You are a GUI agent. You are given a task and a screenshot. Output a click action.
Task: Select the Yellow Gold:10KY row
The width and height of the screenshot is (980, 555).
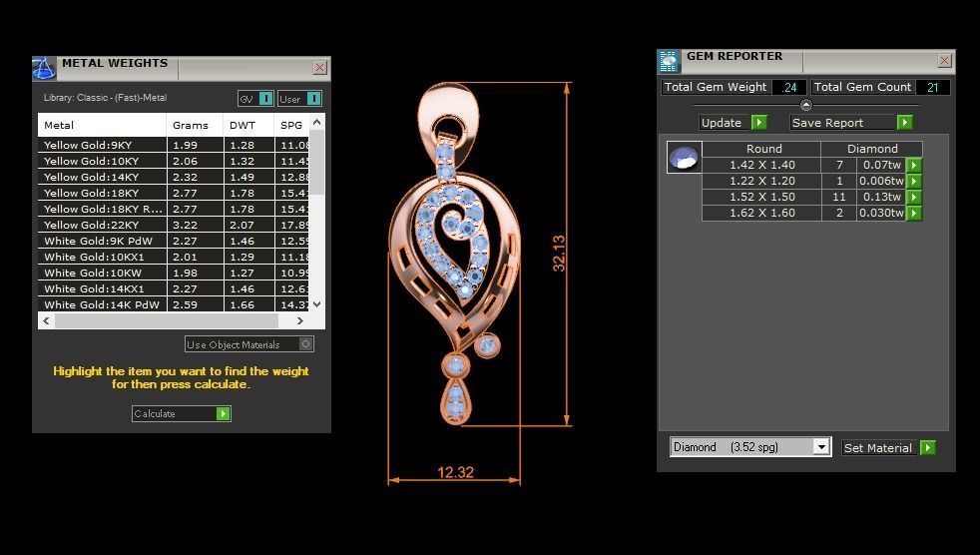click(173, 161)
